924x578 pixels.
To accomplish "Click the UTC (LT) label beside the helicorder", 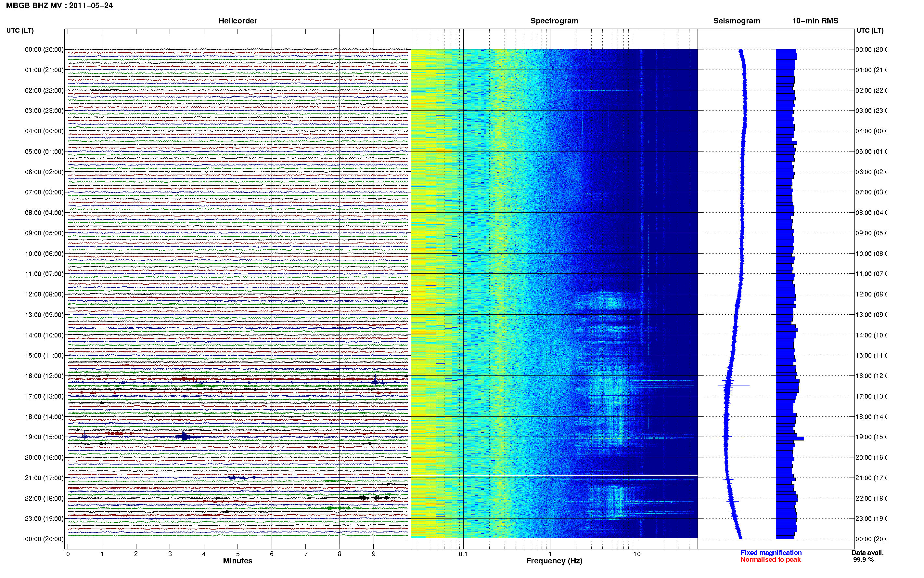I will [x=20, y=31].
